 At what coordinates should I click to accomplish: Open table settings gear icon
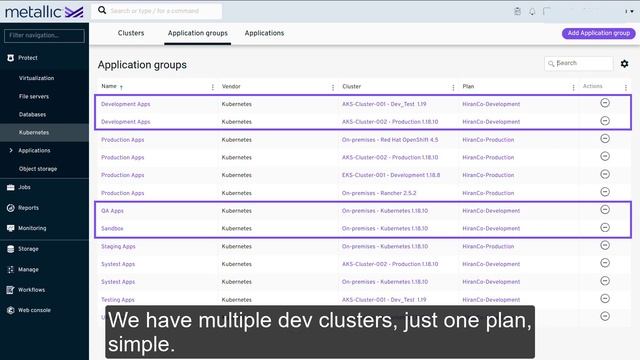[x=624, y=64]
